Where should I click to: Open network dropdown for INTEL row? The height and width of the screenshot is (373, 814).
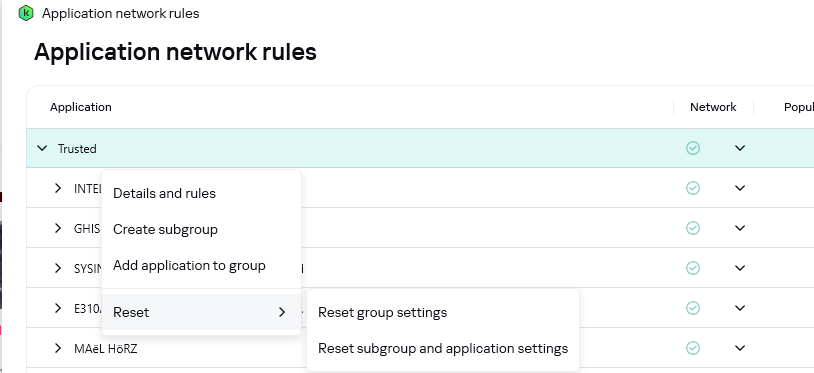pos(740,188)
